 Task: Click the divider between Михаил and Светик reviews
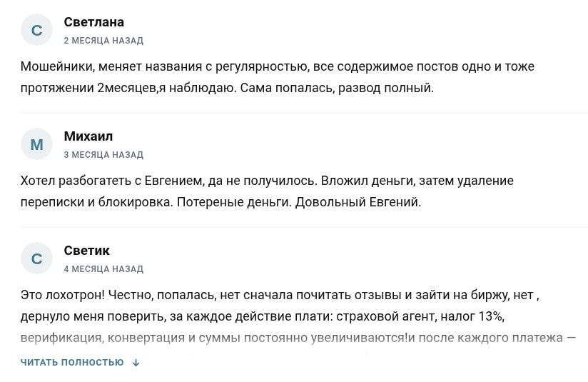[x=304, y=228]
